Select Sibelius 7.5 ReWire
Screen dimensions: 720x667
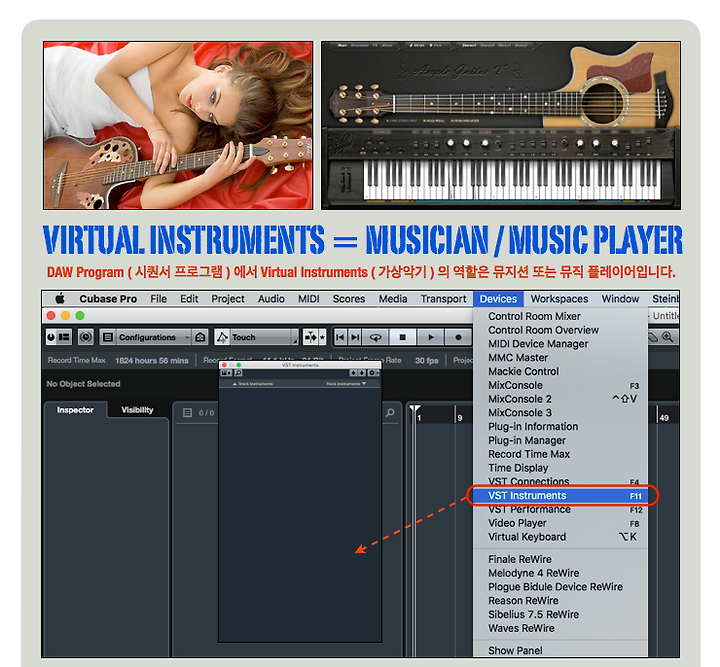pyautogui.click(x=560, y=614)
